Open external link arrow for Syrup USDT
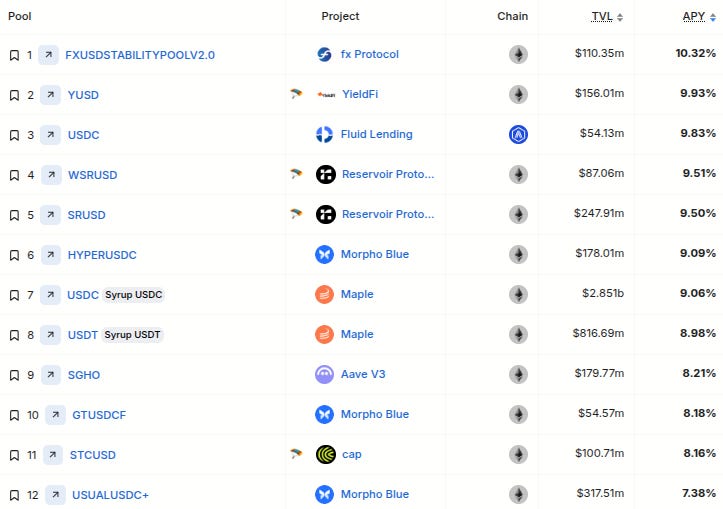This screenshot has width=723, height=509. pyautogui.click(x=50, y=335)
